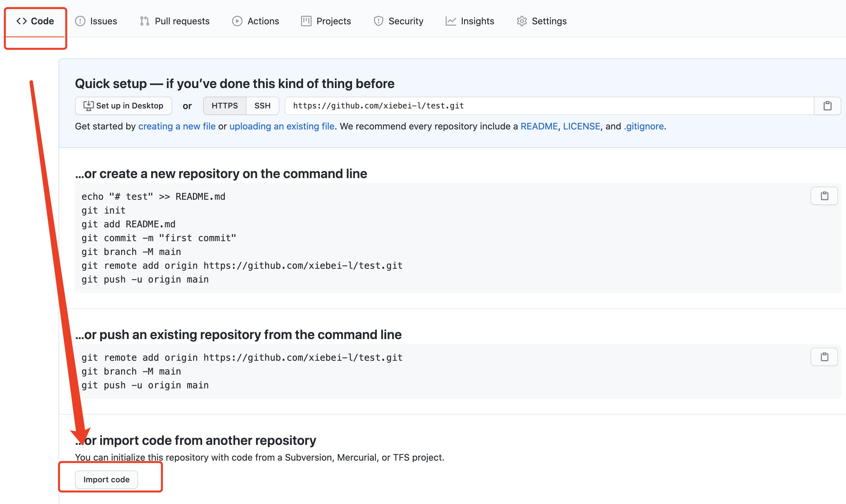846x504 pixels.
Task: Click inside the repository URL field
Action: point(544,106)
